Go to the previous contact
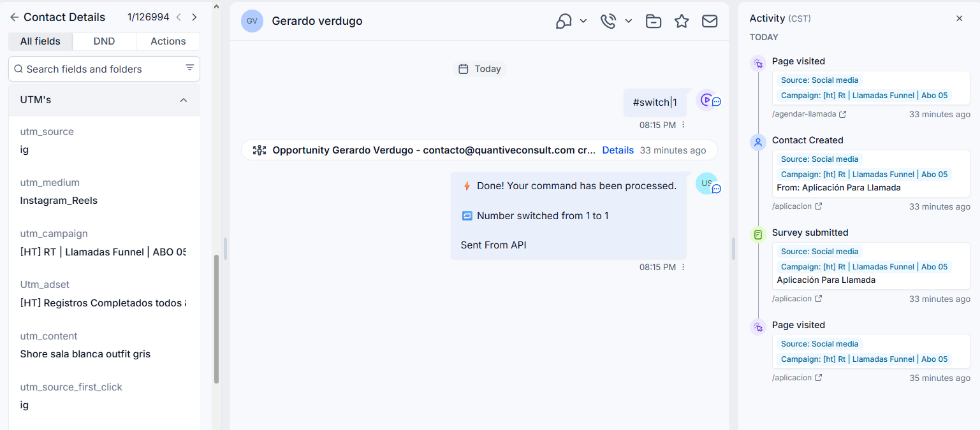 [x=179, y=17]
